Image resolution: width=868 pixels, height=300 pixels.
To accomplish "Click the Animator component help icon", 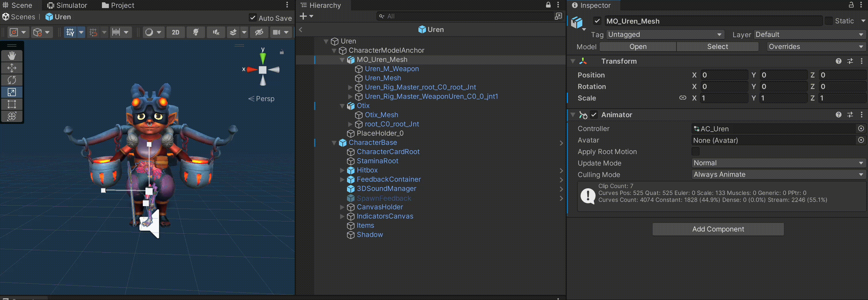I will [x=838, y=115].
